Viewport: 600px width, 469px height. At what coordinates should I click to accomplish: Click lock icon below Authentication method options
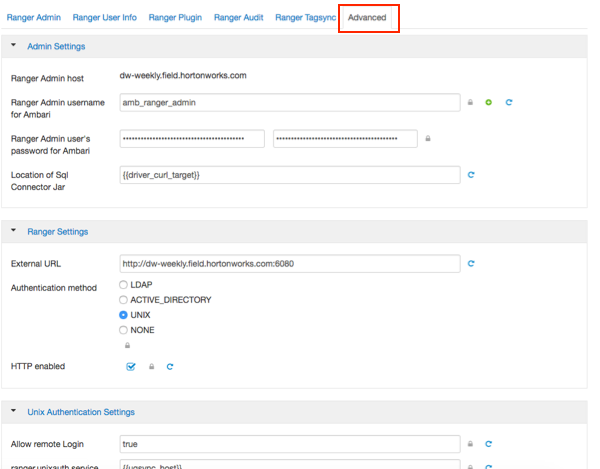(x=127, y=345)
